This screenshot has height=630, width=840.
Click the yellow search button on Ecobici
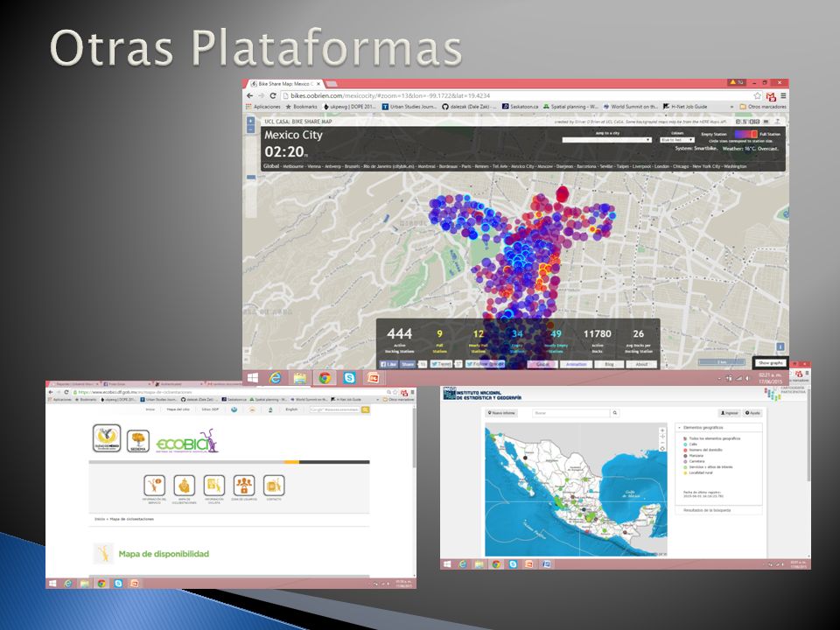(x=366, y=409)
